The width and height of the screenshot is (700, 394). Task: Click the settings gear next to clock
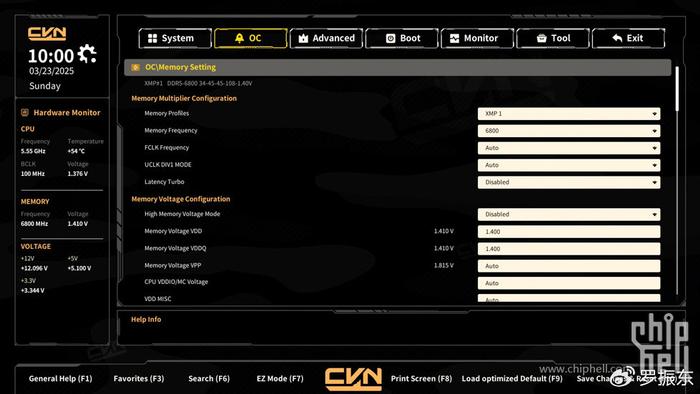[87, 54]
